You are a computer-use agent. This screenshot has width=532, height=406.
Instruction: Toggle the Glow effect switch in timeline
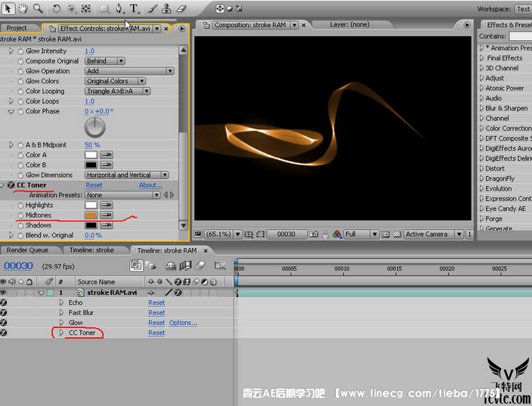click(3, 323)
